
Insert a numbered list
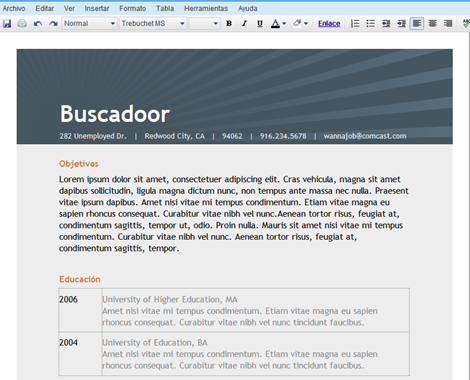coord(355,24)
